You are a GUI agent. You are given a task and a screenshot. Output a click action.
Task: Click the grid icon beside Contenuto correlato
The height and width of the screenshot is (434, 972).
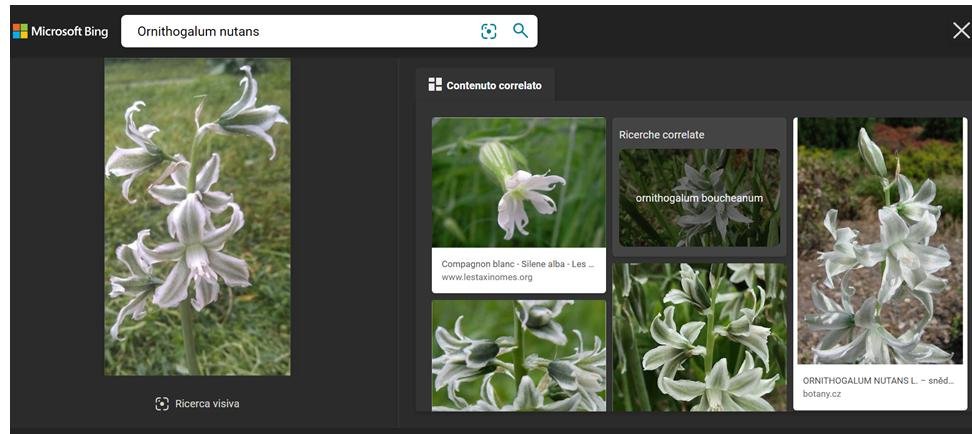pos(435,85)
